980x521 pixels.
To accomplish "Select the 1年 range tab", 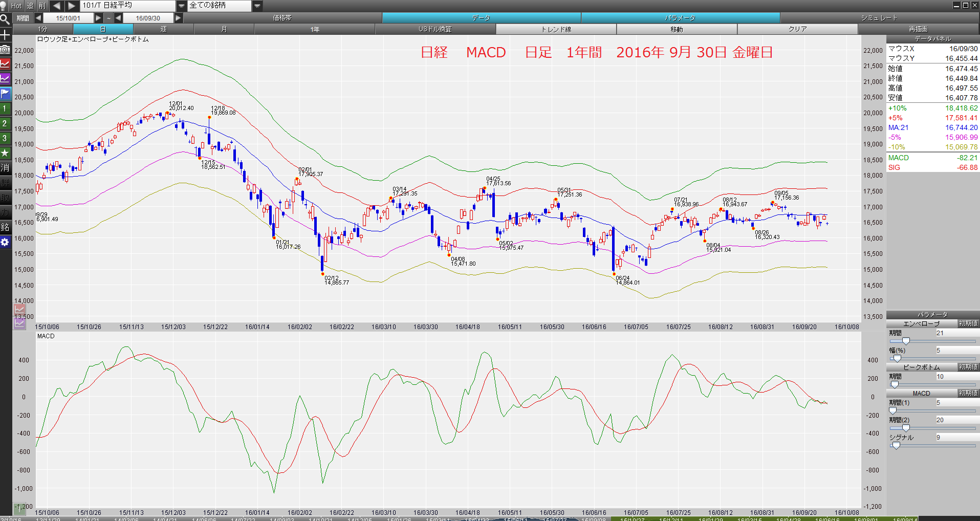I will click(315, 29).
